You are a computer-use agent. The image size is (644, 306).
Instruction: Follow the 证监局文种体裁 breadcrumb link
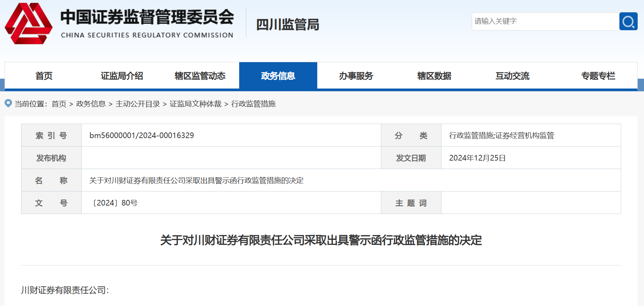click(196, 104)
